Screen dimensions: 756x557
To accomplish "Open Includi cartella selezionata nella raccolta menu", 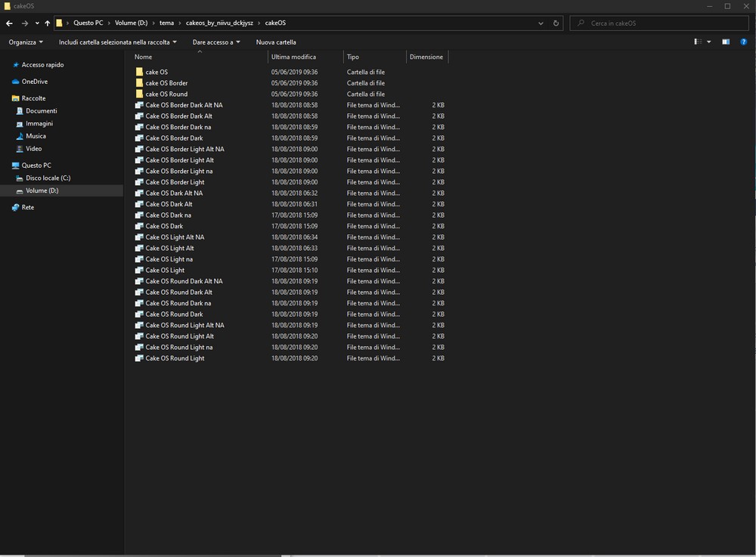I will tap(117, 42).
